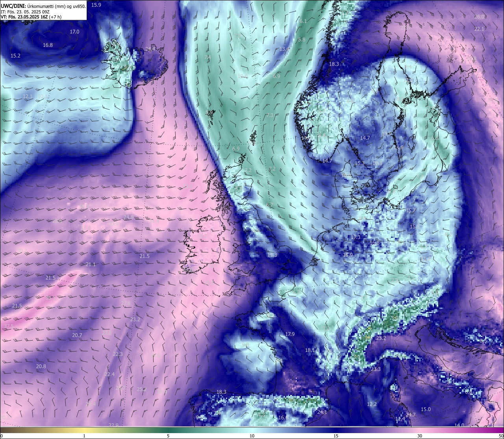Image resolution: width=504 pixels, height=439 pixels.
Task: Click the 17.0 value label
Action: (x=74, y=31)
